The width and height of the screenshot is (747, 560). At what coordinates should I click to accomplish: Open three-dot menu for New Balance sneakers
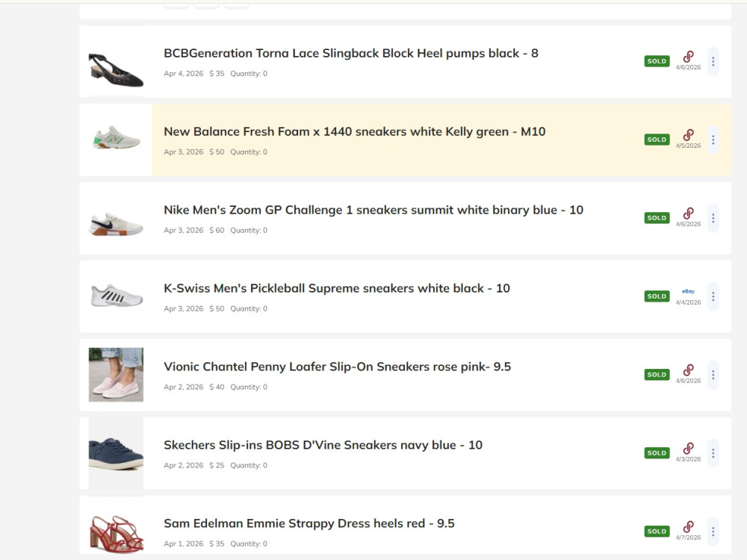click(713, 140)
